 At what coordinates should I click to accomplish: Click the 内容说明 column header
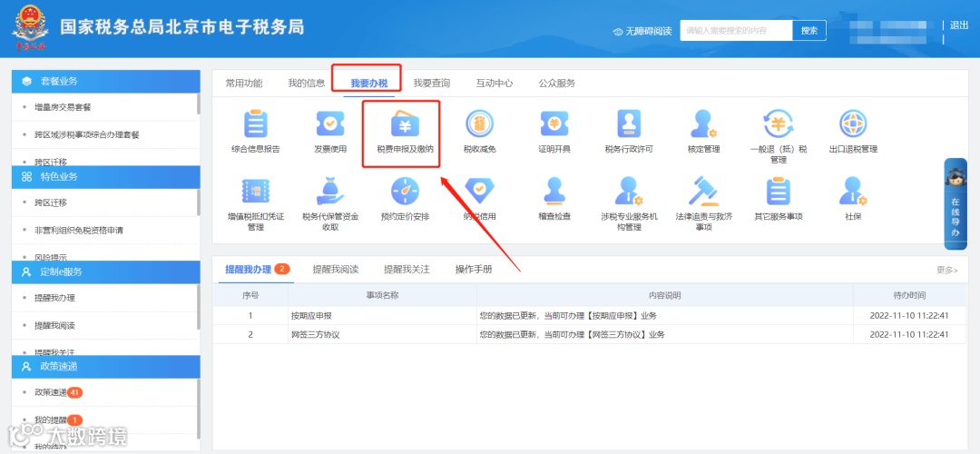[664, 295]
